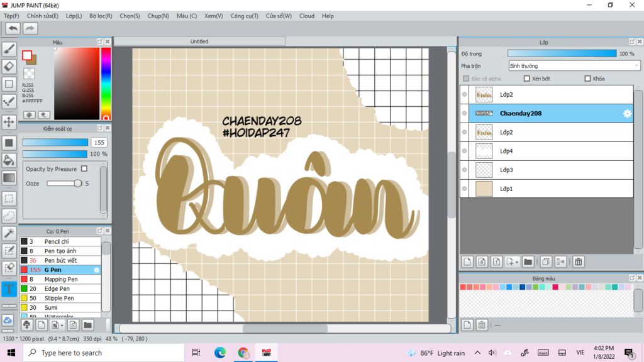Viewport: 644px width, 362px height.
Task: Select the Lasso selection tool
Action: pos(9,216)
